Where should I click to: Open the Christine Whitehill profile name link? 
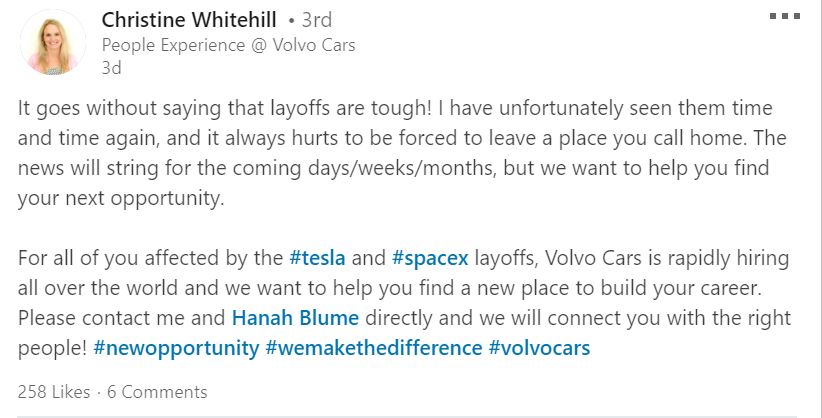point(189,20)
